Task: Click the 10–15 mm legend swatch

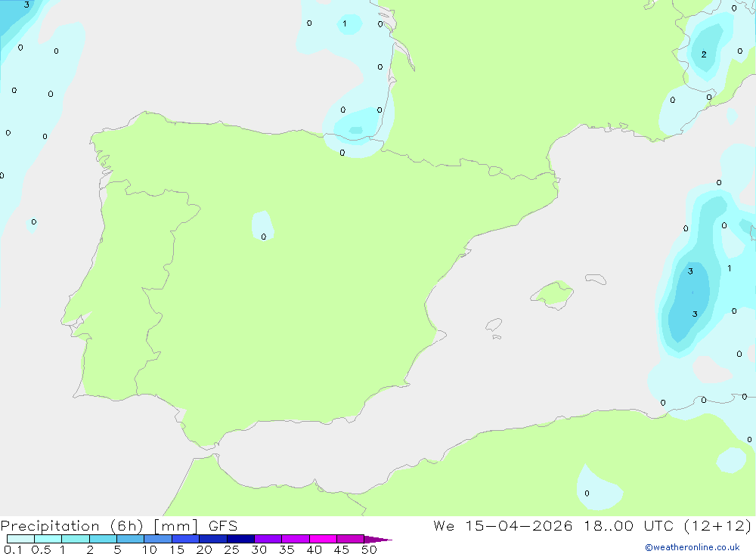Action: click(x=158, y=539)
